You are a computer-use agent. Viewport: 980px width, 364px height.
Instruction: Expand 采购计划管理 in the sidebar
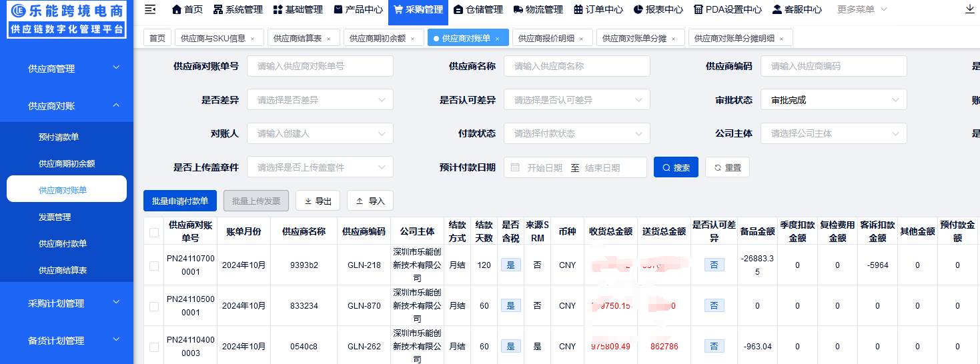67,303
